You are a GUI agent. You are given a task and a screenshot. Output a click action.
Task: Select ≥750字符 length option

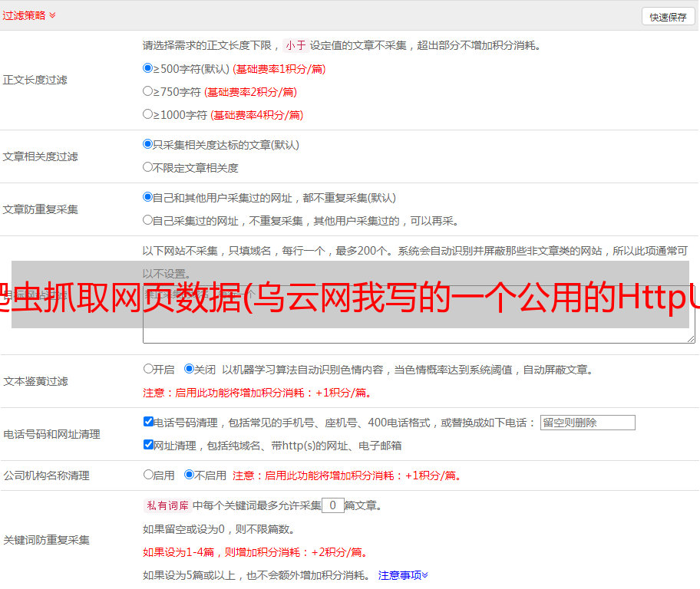coord(148,91)
